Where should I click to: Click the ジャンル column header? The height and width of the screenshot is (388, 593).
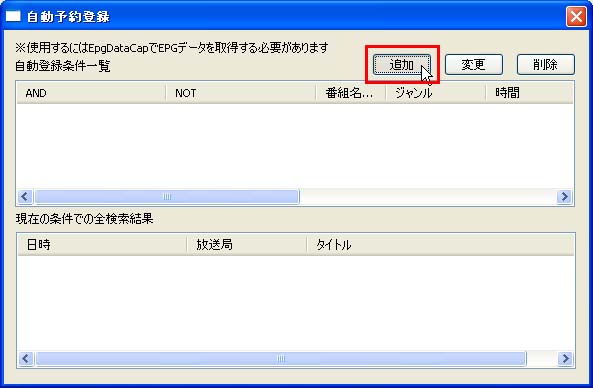(436, 93)
